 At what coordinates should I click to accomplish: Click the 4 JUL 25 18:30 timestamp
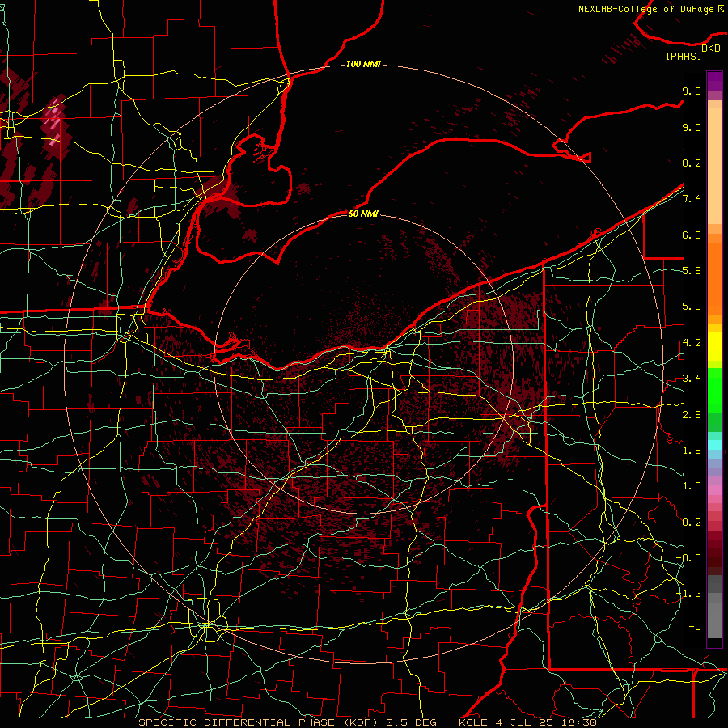[x=545, y=722]
